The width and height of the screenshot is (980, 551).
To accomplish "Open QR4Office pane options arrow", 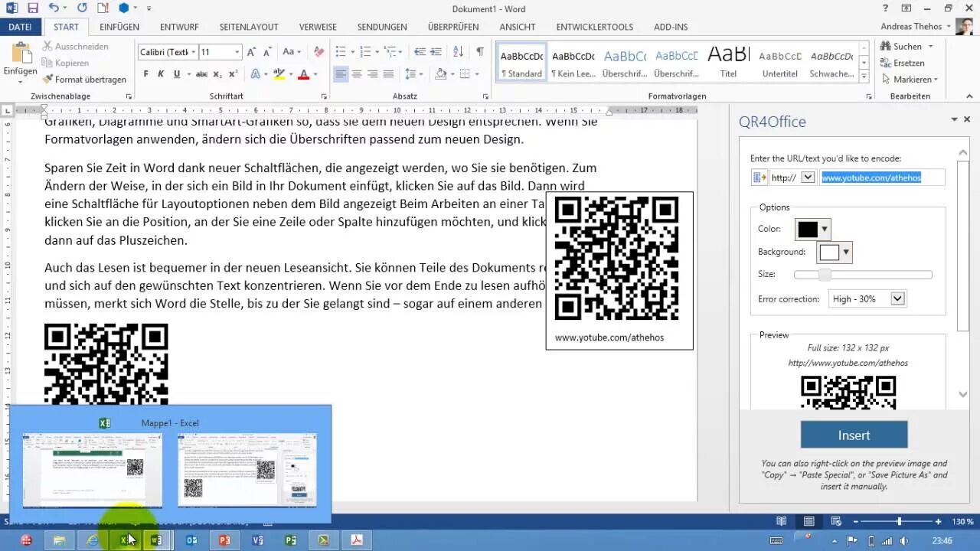I will [954, 119].
